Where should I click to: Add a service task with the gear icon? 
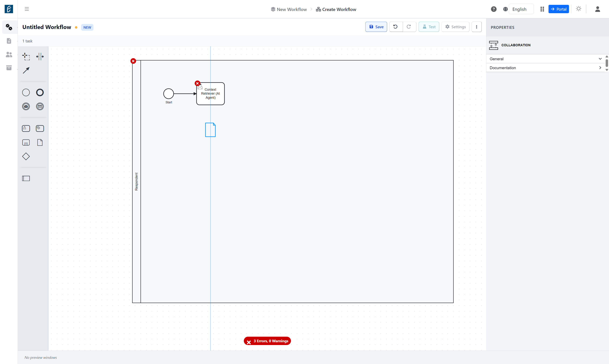coord(40,128)
